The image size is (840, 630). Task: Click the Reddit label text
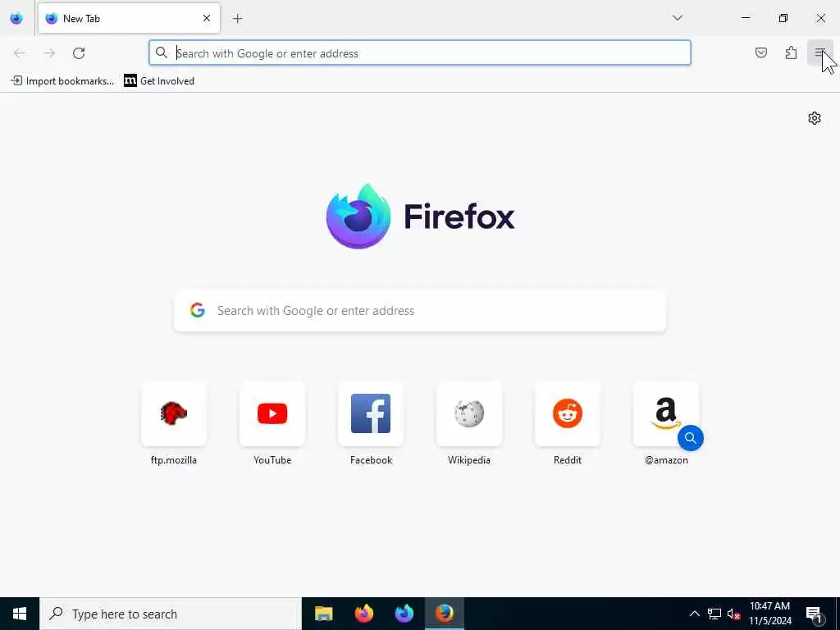pos(568,460)
